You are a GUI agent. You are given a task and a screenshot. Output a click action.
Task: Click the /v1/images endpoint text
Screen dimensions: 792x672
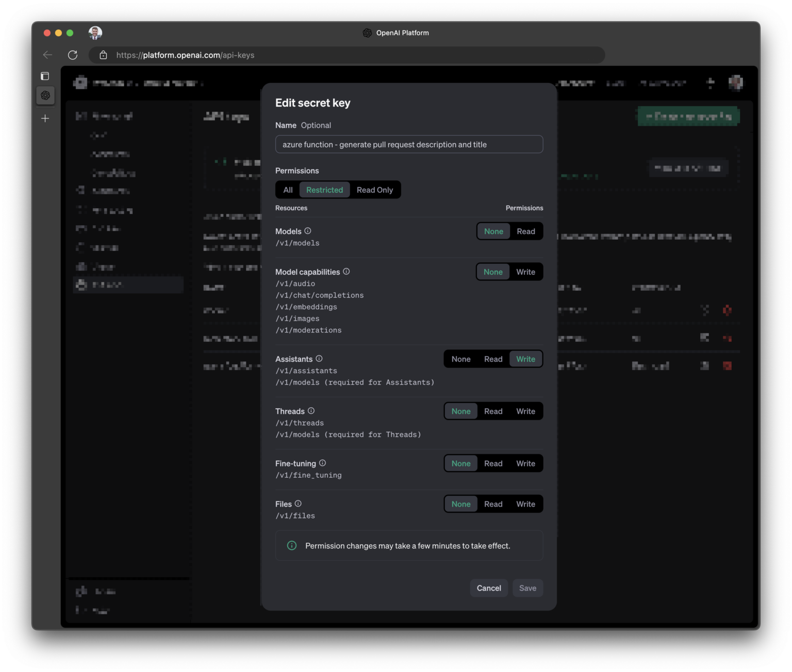(298, 318)
